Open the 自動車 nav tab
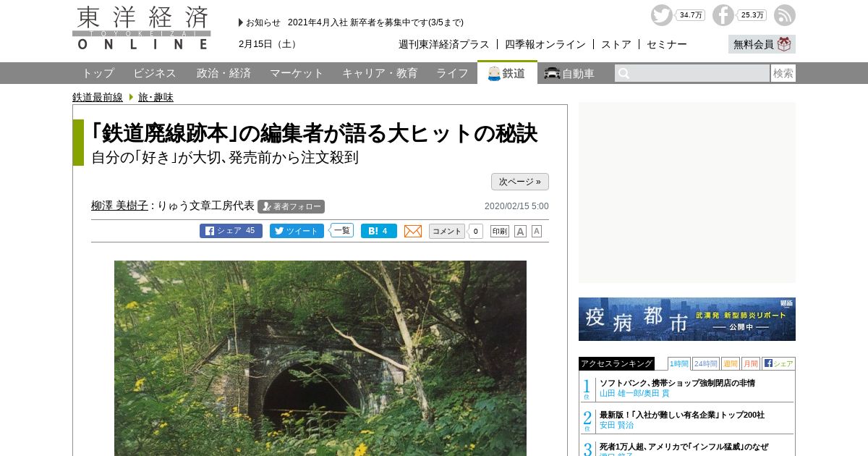 pyautogui.click(x=569, y=73)
